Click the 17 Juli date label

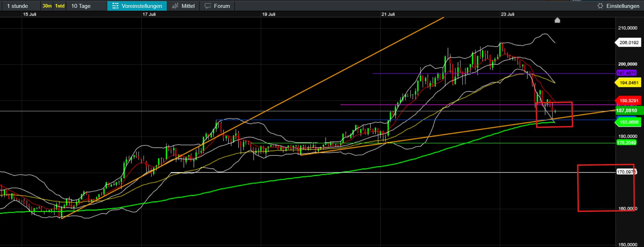(149, 14)
